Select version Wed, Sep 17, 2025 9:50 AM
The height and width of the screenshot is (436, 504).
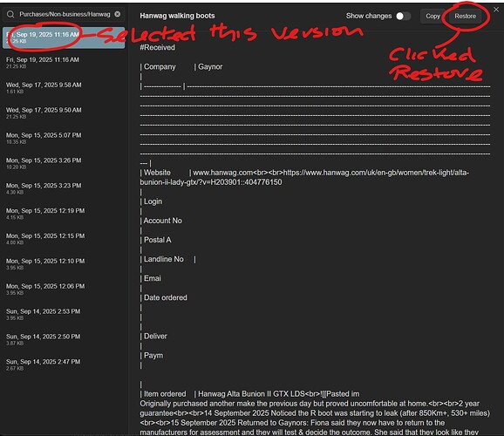pos(64,112)
